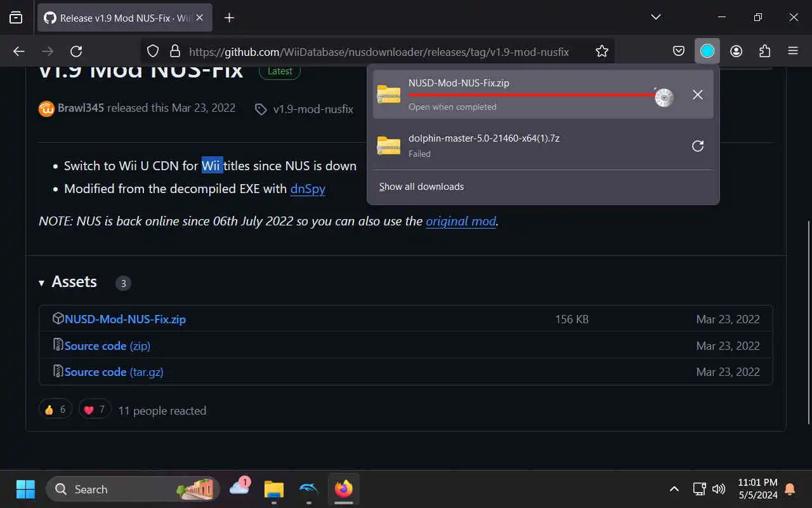Open the Windows Start menu
Viewport: 812px width, 508px height.
tap(25, 489)
